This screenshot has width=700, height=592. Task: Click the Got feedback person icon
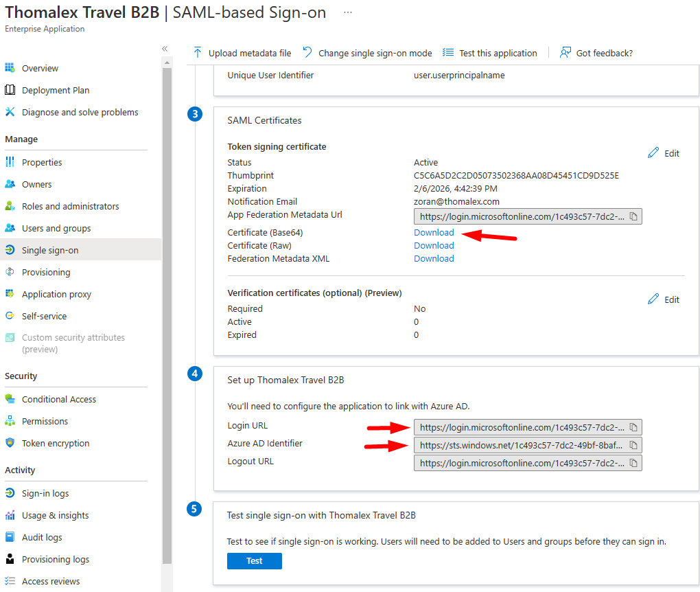pyautogui.click(x=565, y=53)
